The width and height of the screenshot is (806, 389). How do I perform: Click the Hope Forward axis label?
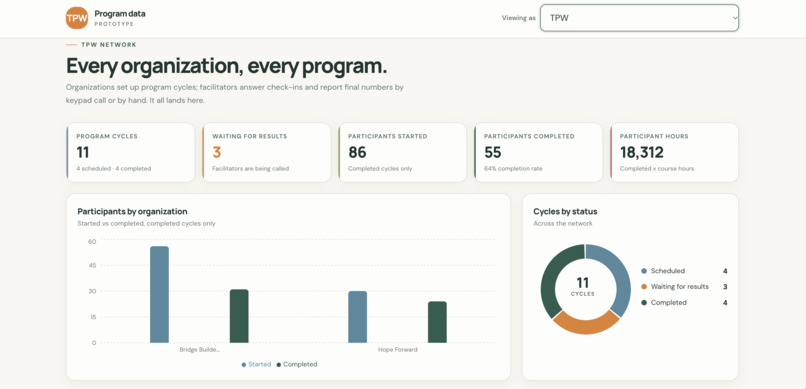398,350
